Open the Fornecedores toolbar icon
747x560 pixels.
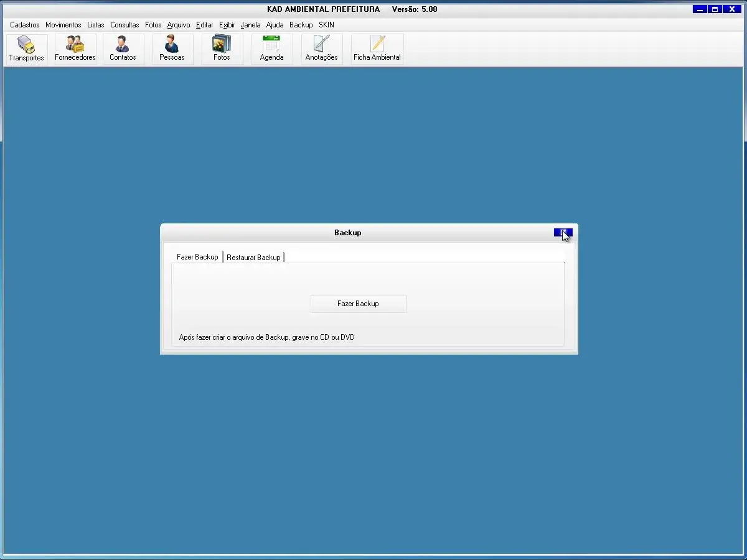75,49
